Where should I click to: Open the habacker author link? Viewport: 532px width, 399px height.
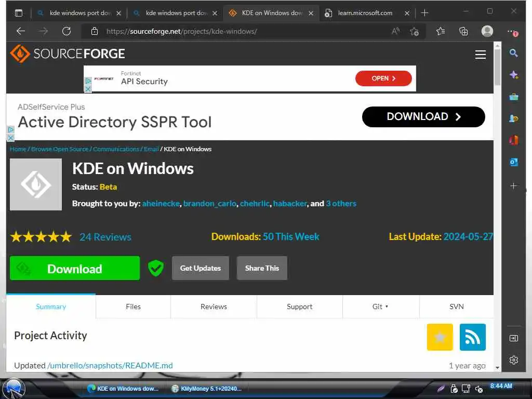(290, 204)
